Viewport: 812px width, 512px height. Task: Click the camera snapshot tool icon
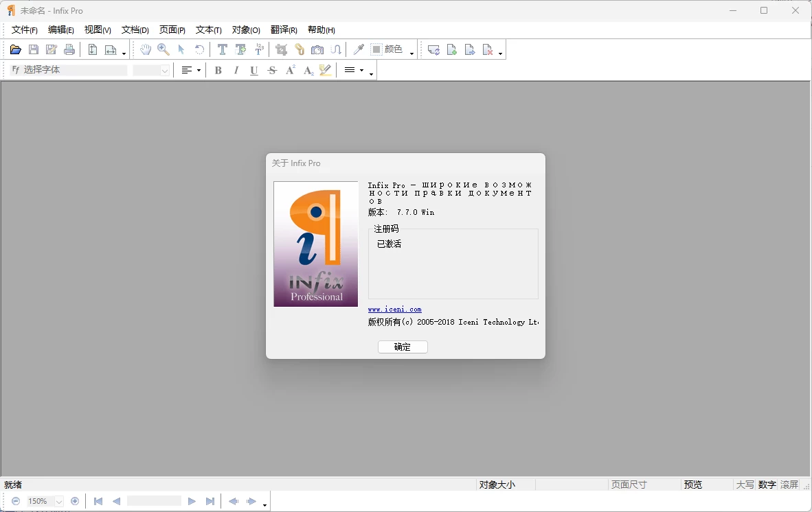pyautogui.click(x=317, y=49)
